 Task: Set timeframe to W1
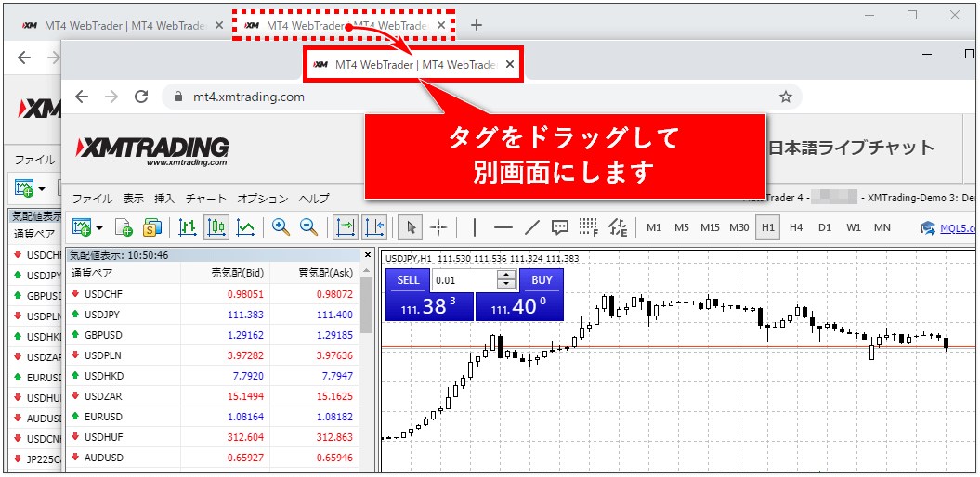coord(853,227)
